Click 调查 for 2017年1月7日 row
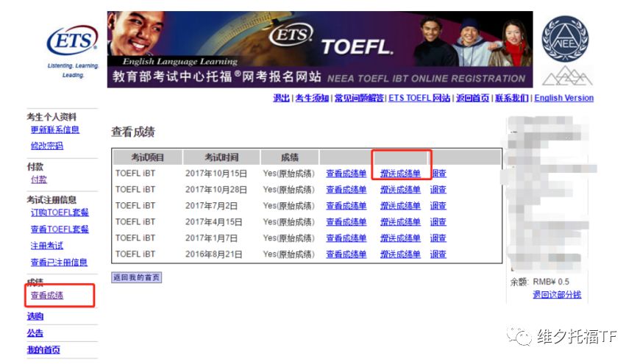The width and height of the screenshot is (637, 364). pyautogui.click(x=438, y=238)
